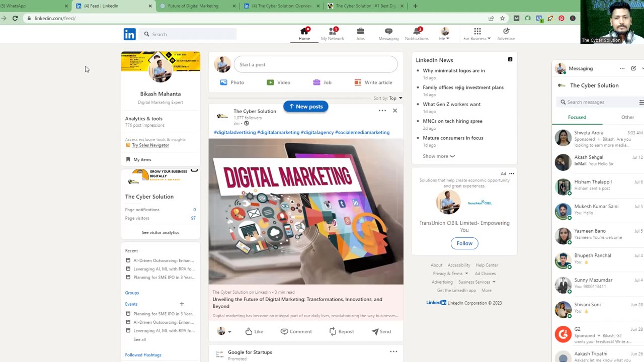644x362 pixels.
Task: Open the Messaging nav icon
Action: point(388,34)
